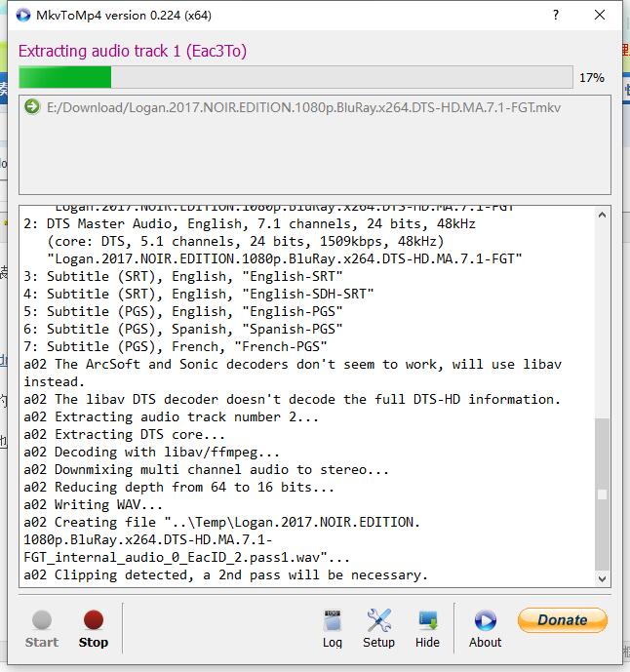This screenshot has height=672, width=630.
Task: Click the 'English-SDH-SRT' subtitle log line
Action: pos(198,294)
